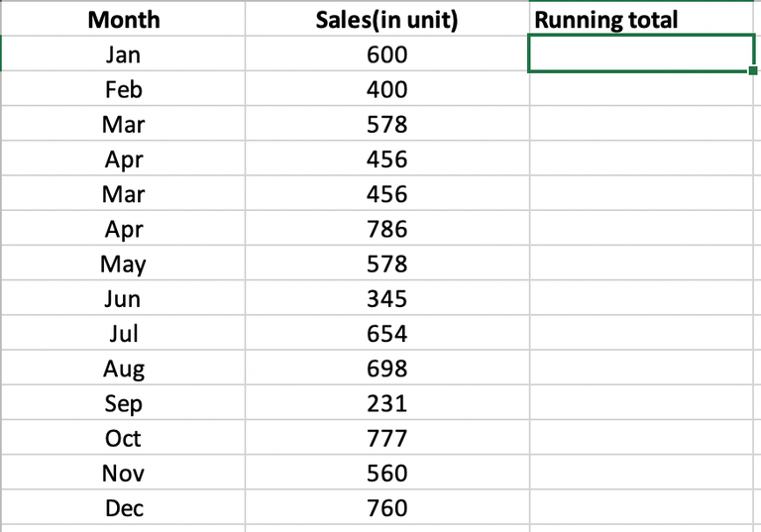Select the Sep sales value 231
The width and height of the screenshot is (761, 532).
click(x=386, y=403)
